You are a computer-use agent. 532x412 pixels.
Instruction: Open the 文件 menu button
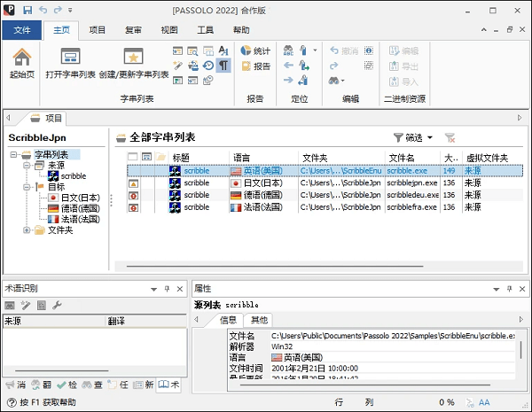[x=22, y=29]
